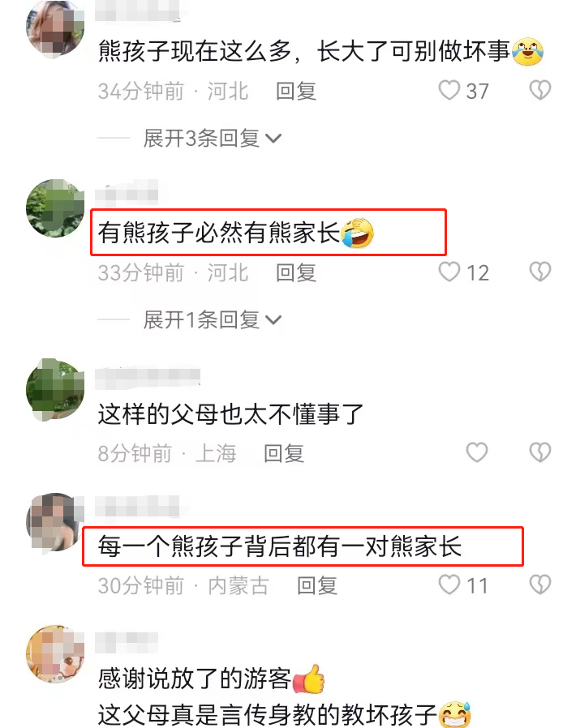563x728 pixels.
Task: Expand 展开1条回复 replies
Action: [213, 320]
